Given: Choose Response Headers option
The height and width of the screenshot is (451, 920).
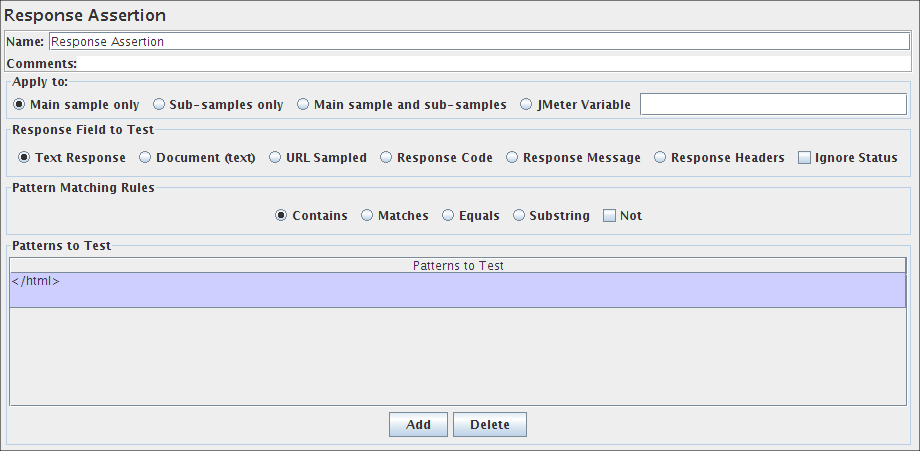Looking at the screenshot, I should click(x=660, y=157).
